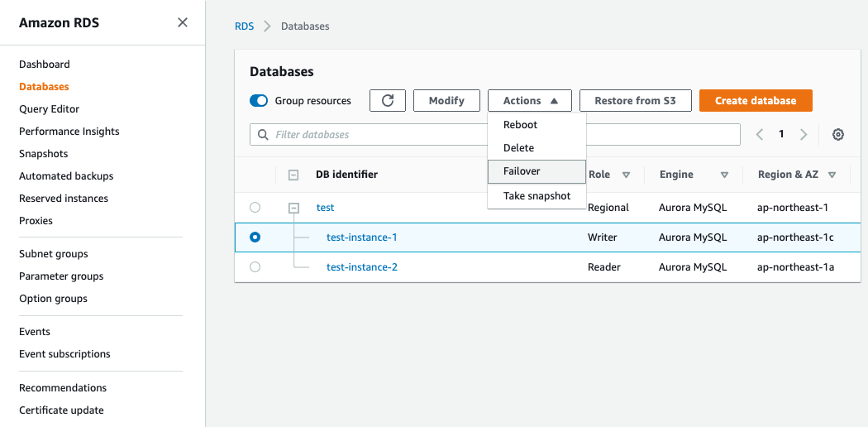
Task: Close the Actions dropdown menu
Action: (x=530, y=101)
